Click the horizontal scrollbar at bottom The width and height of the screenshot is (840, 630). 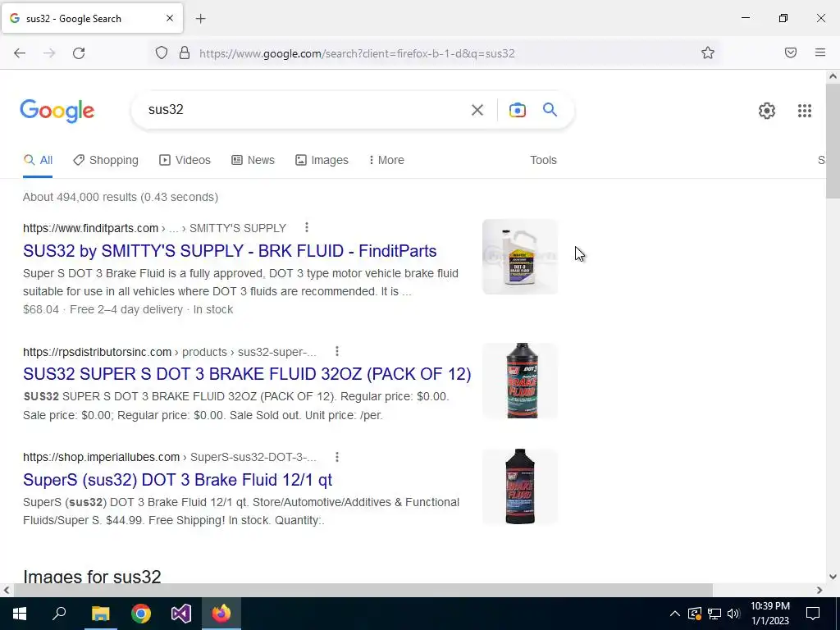[x=363, y=590]
